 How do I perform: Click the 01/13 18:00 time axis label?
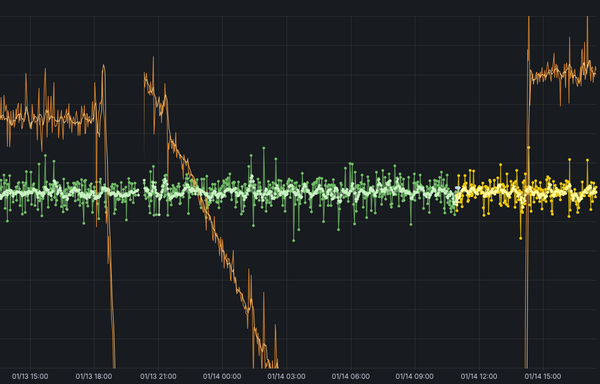pyautogui.click(x=94, y=376)
